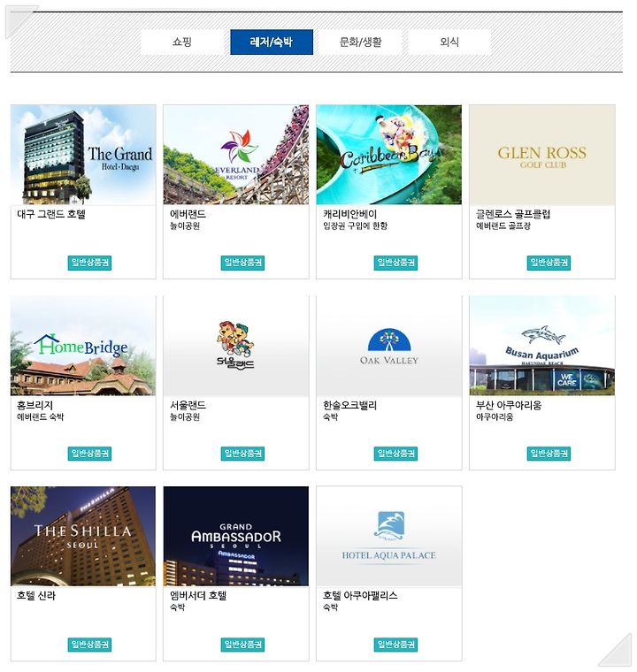Open the 한솔오크밸리 title link

pos(350,405)
